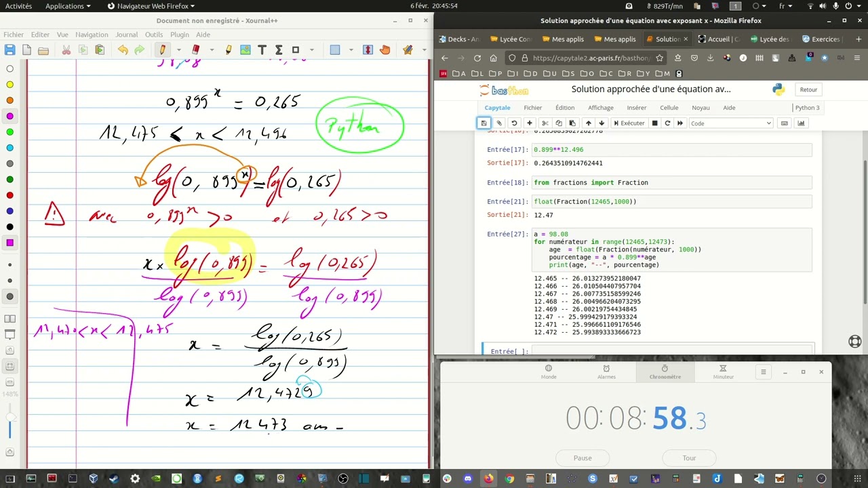Redo with the green arrow in Xournal++
Image resolution: width=868 pixels, height=488 pixels.
pyautogui.click(x=139, y=49)
